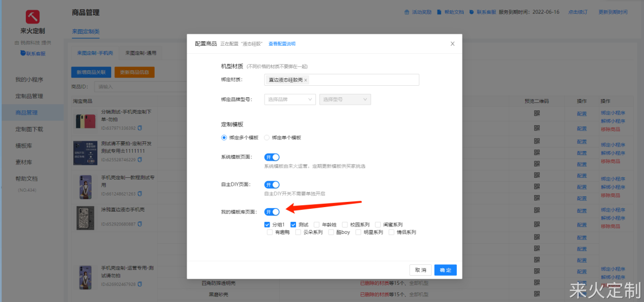Viewport: 644px width, 302px height.
Task: Remove the 直边液态硅胶壳 material tag via its x
Action: 306,80
